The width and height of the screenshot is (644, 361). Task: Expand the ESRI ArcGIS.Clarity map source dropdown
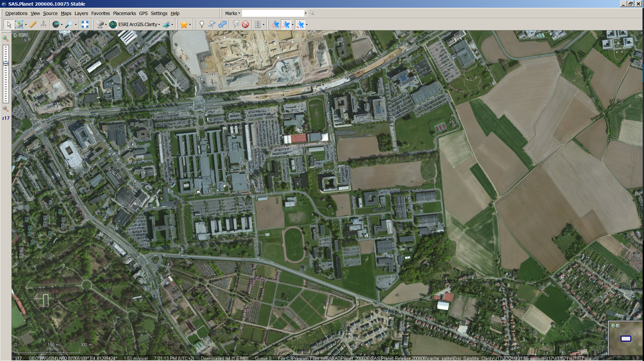(160, 24)
